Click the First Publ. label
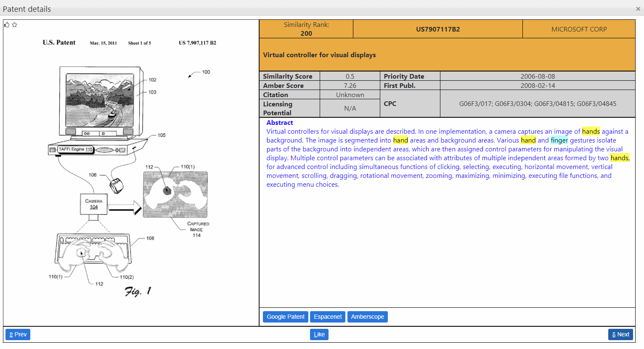This screenshot has height=349, width=644. 400,85
